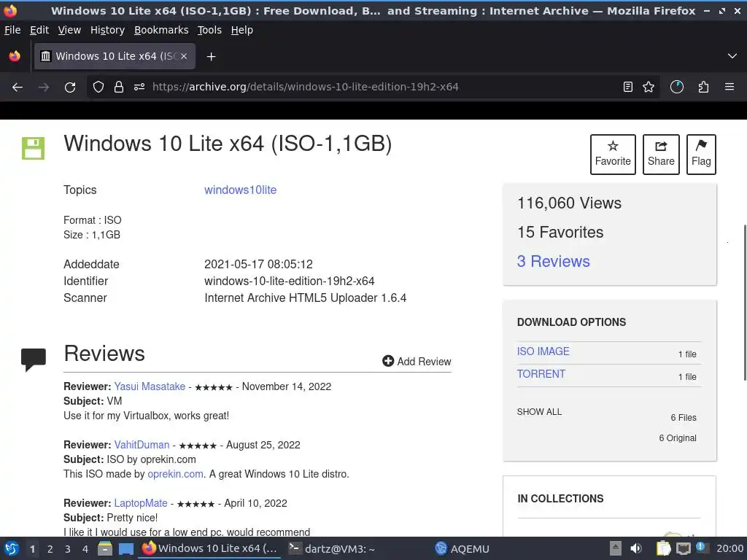Show all download files

point(539,412)
